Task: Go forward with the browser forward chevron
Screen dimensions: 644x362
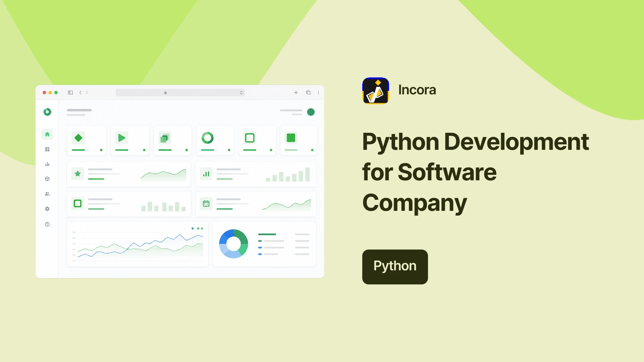Action: pyautogui.click(x=87, y=93)
